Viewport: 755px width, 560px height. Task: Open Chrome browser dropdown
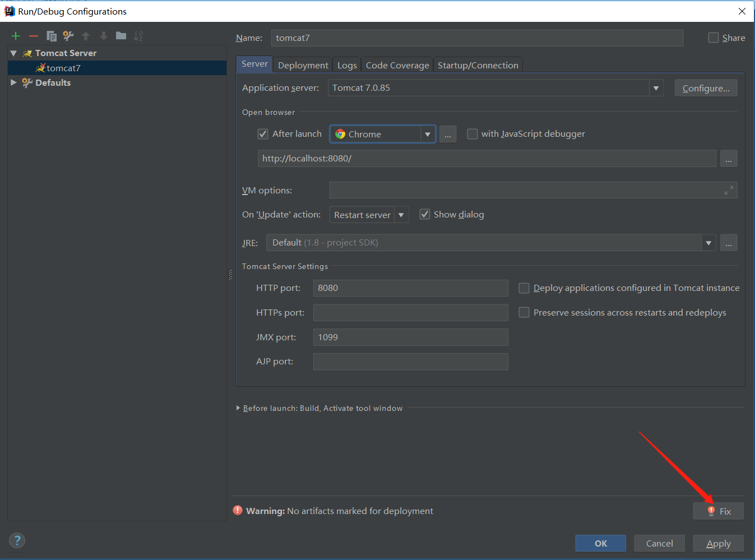[428, 135]
